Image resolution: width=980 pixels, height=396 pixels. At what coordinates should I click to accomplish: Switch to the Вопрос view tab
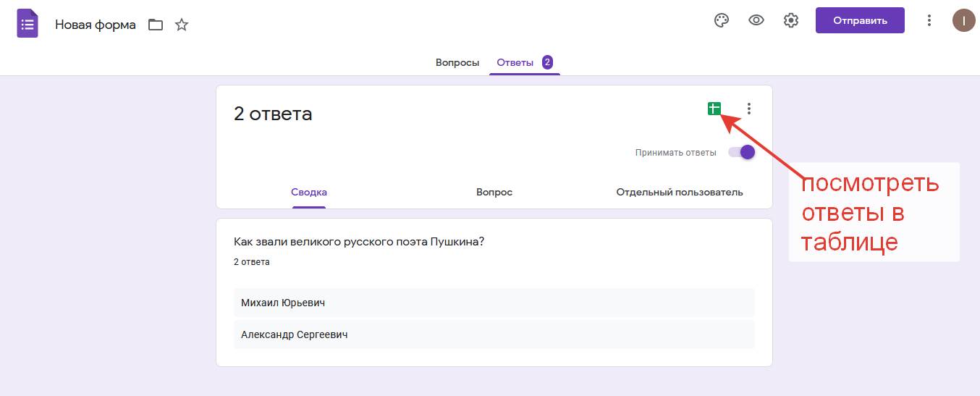[x=494, y=192]
